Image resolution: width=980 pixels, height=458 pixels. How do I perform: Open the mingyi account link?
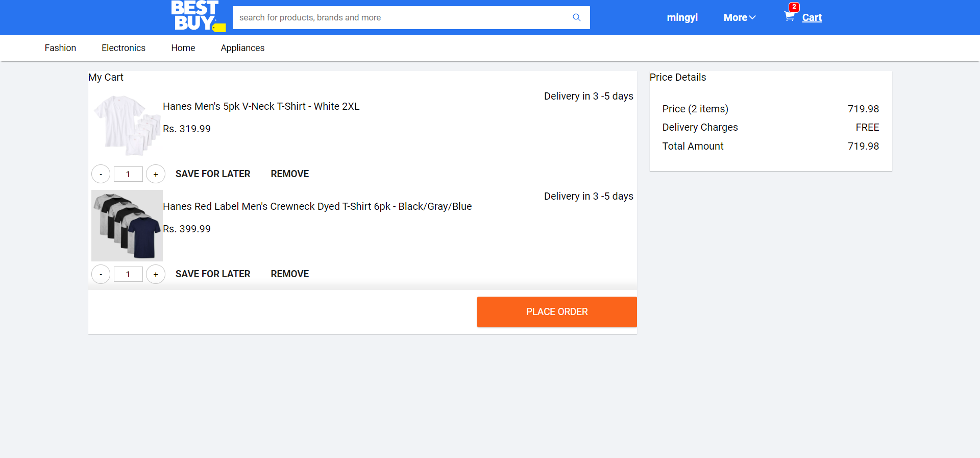682,17
